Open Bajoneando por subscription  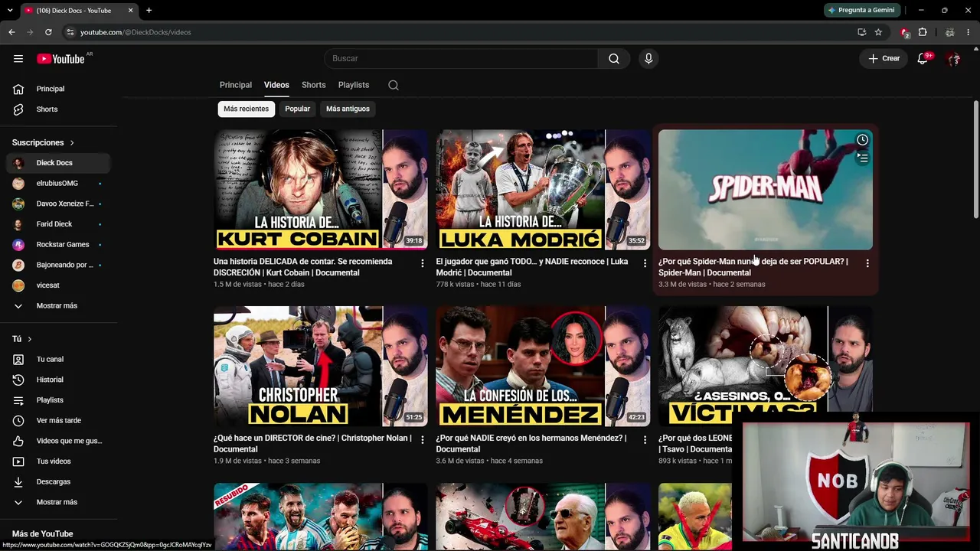point(58,265)
